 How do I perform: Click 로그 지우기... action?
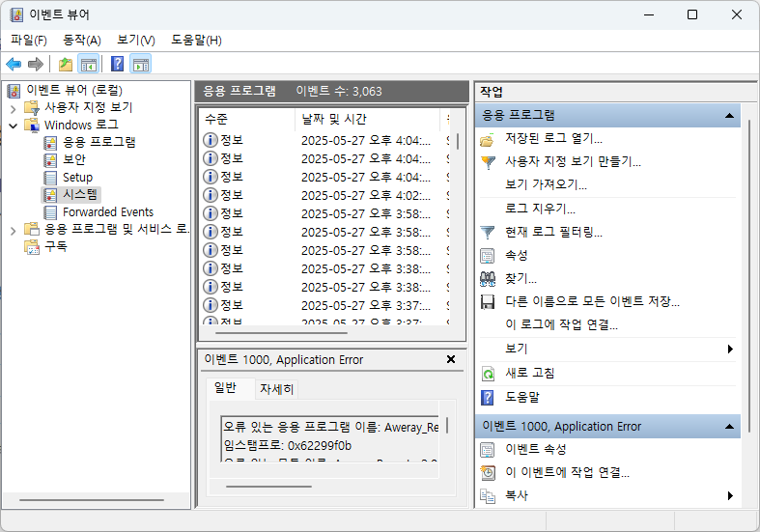540,209
